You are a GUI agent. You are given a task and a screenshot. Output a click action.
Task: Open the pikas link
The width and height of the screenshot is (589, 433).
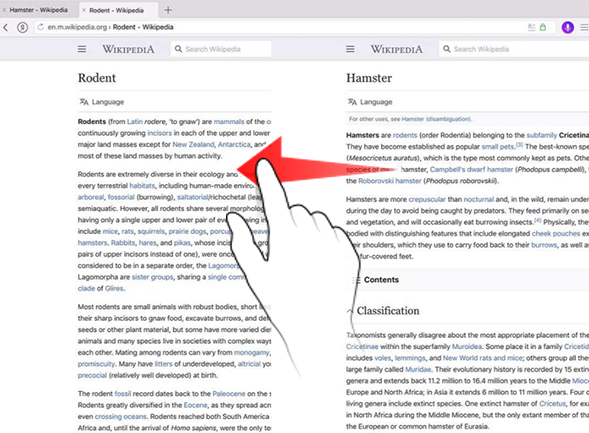point(182,243)
